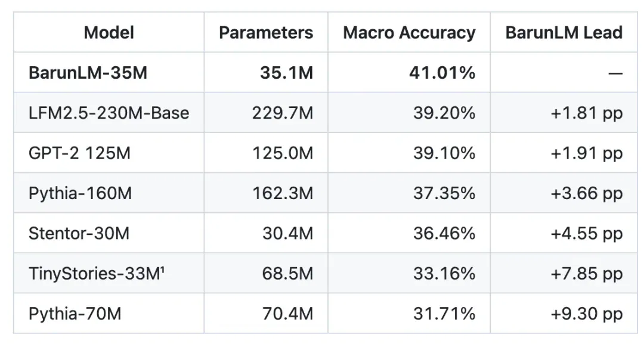
Task: Click the 41.01% accuracy value
Action: pos(442,73)
